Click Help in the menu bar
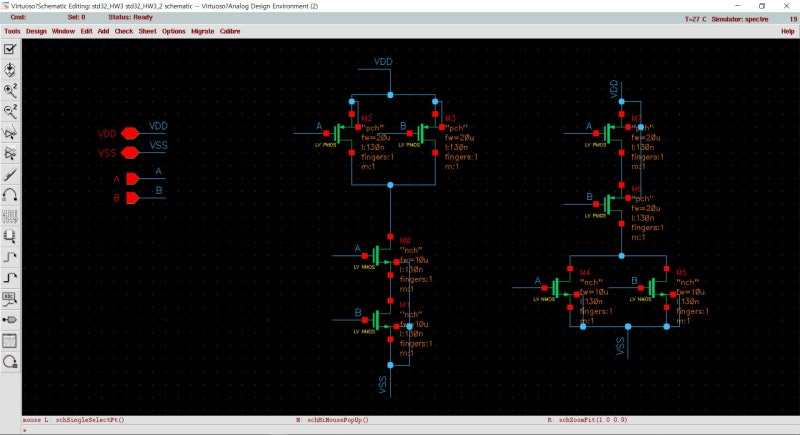Screen dimensions: 800x435 coord(787,31)
